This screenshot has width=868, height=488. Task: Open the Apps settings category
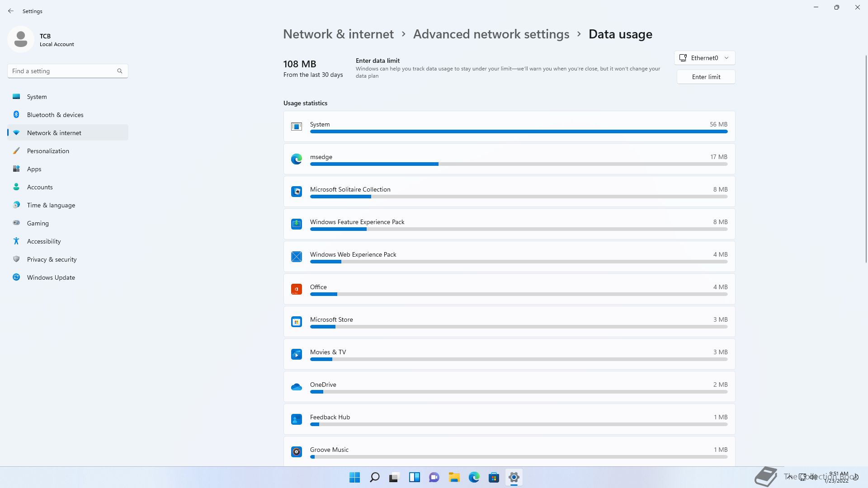68,169
